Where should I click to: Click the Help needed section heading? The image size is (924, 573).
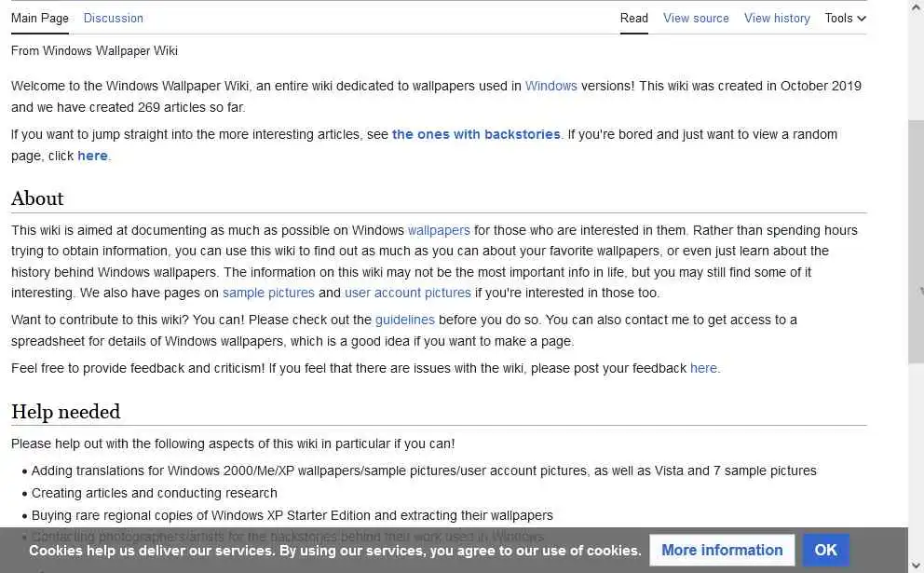coord(65,412)
